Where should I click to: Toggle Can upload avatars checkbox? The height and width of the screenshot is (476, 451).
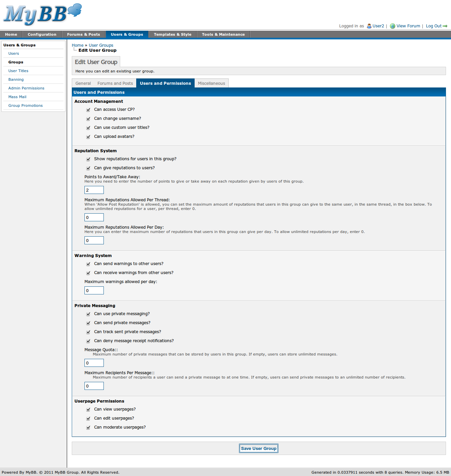coord(88,137)
